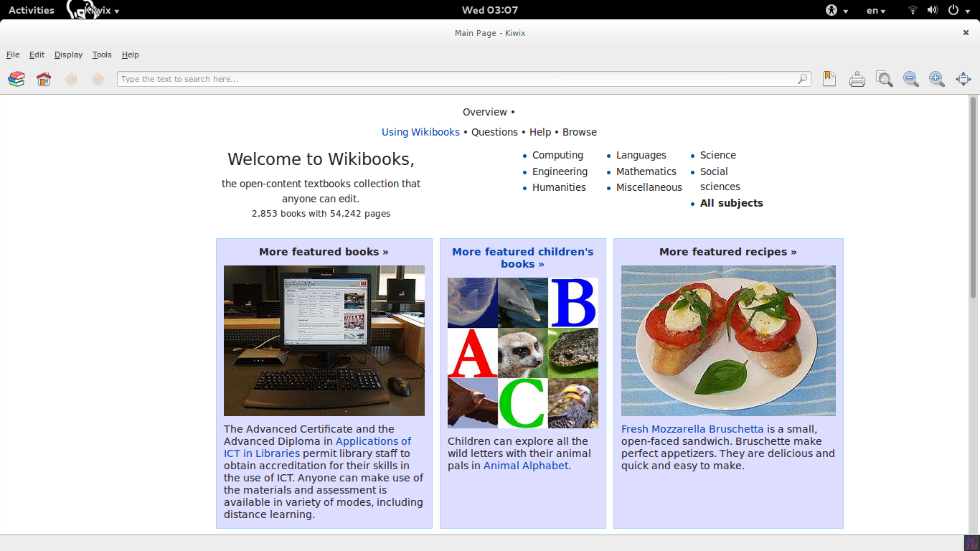
Task: Go to the home page icon
Action: (44, 79)
